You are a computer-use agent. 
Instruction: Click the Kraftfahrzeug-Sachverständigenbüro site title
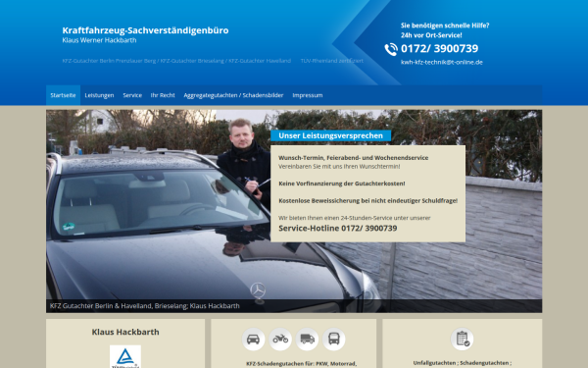point(145,30)
